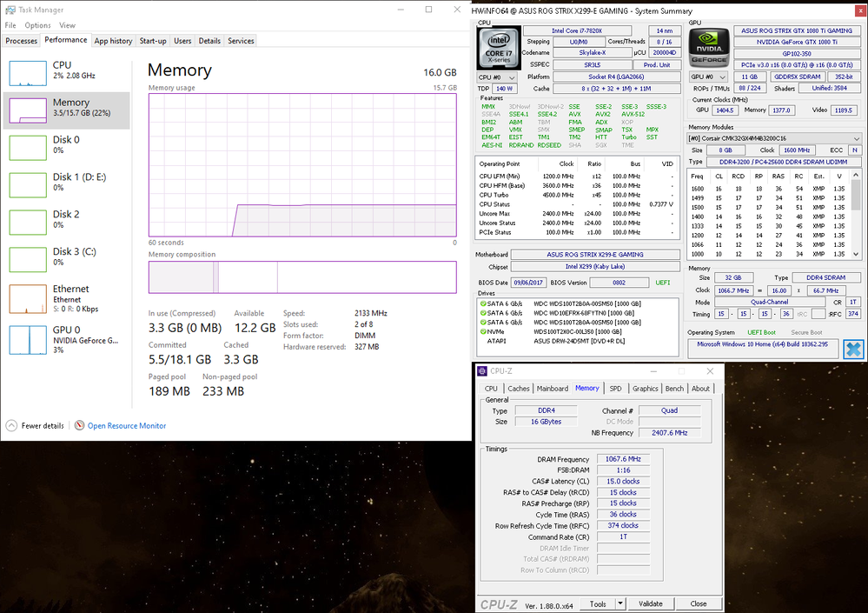The image size is (868, 613).
Task: Click DRAM Frequency value in CPU-Z
Action: tap(623, 459)
